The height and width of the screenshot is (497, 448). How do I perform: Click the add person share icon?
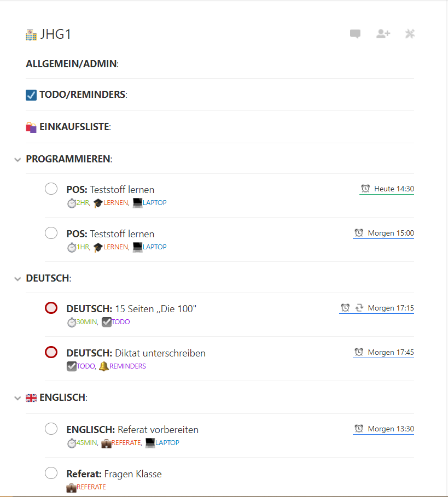click(x=383, y=33)
